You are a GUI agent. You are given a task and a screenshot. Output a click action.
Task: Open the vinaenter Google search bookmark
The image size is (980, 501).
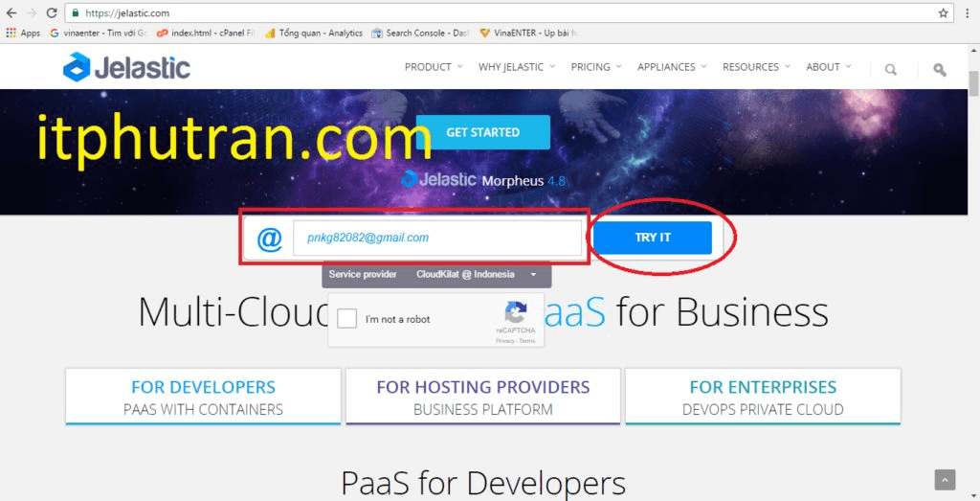coord(99,34)
